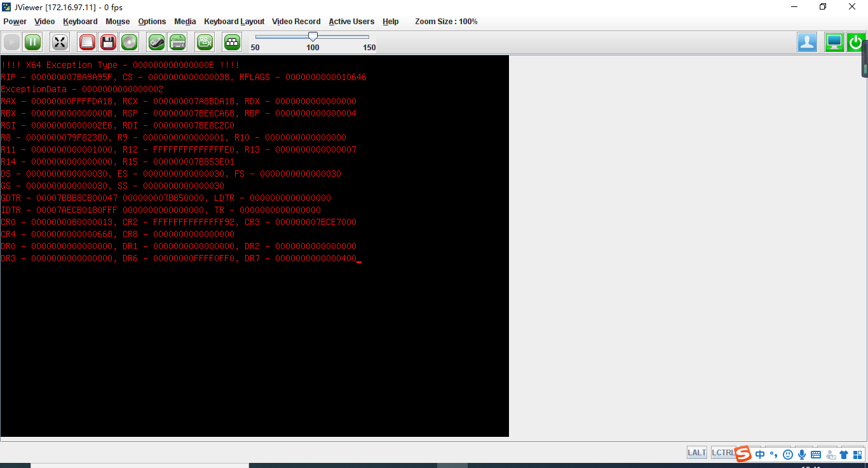Click the zoom size slider handle
The height and width of the screenshot is (468, 868).
[x=313, y=37]
